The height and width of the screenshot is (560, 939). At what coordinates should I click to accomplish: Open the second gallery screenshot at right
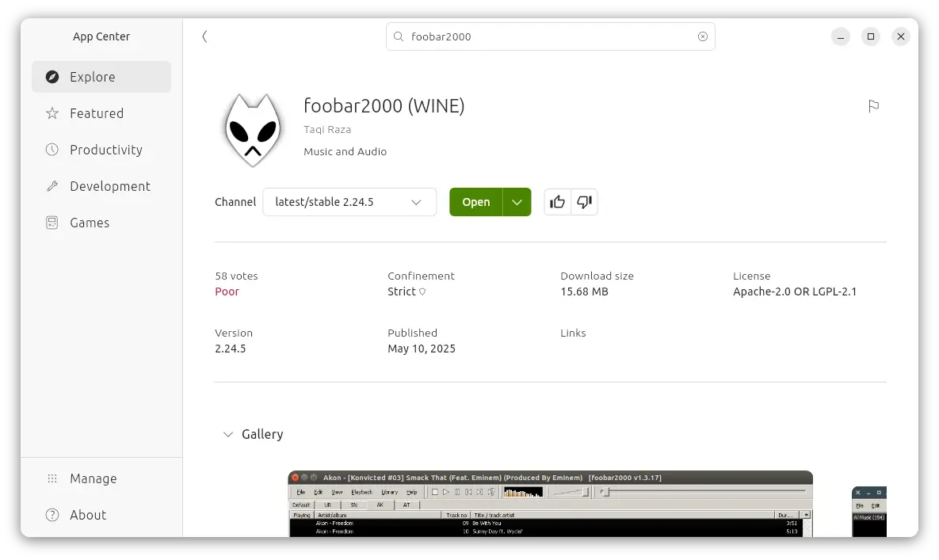click(x=869, y=512)
